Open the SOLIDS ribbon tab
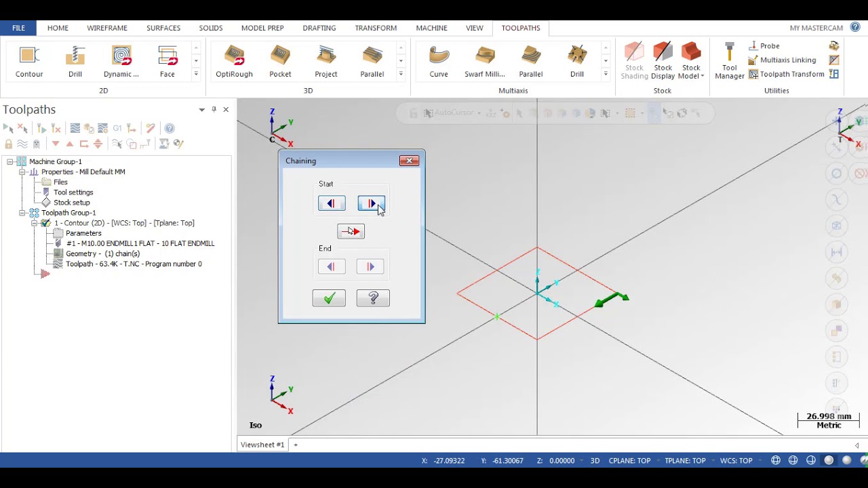Screen dimensions: 868x488 (x=211, y=28)
